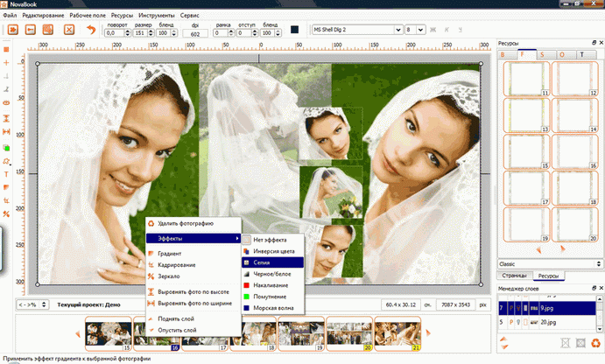This screenshot has width=605, height=364.
Task: Select resource frame thumbnail 13
Action: [527, 115]
